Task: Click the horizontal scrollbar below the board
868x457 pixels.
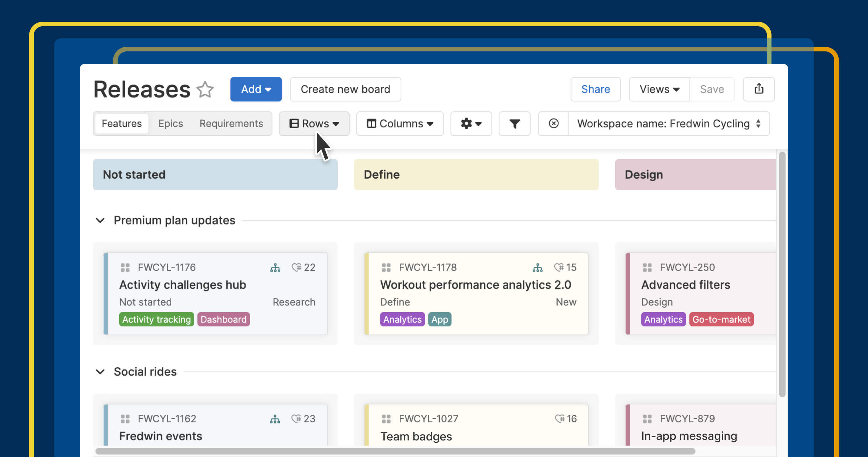Action: [395, 451]
